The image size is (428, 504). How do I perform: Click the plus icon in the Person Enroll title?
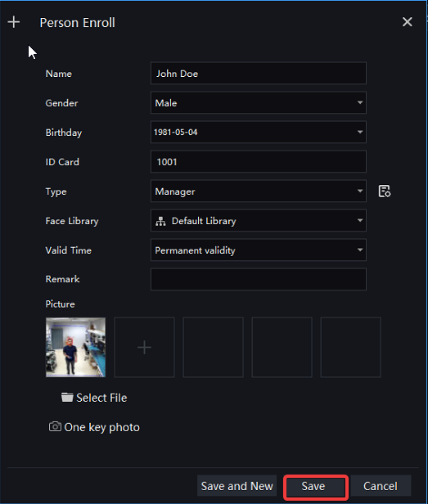pyautogui.click(x=14, y=22)
